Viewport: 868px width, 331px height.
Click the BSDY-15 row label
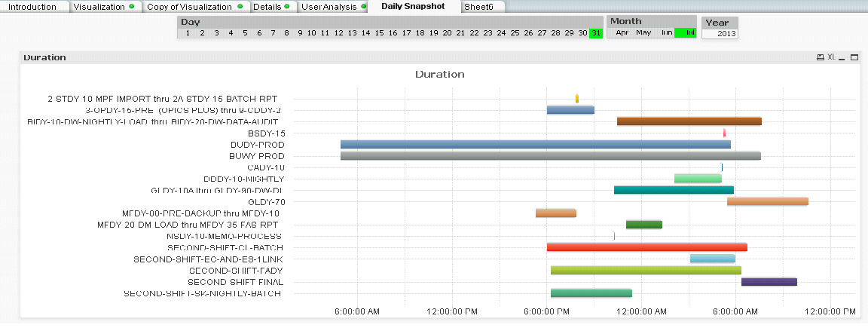point(267,133)
